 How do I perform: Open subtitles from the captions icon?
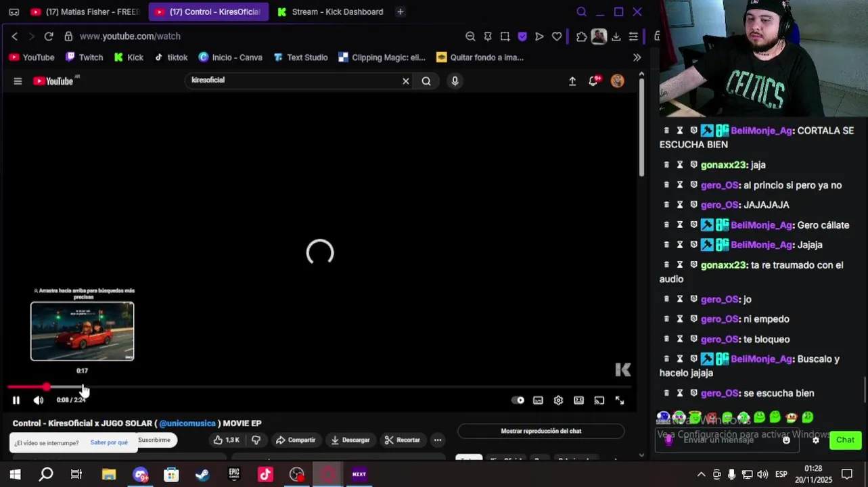pyautogui.click(x=538, y=400)
